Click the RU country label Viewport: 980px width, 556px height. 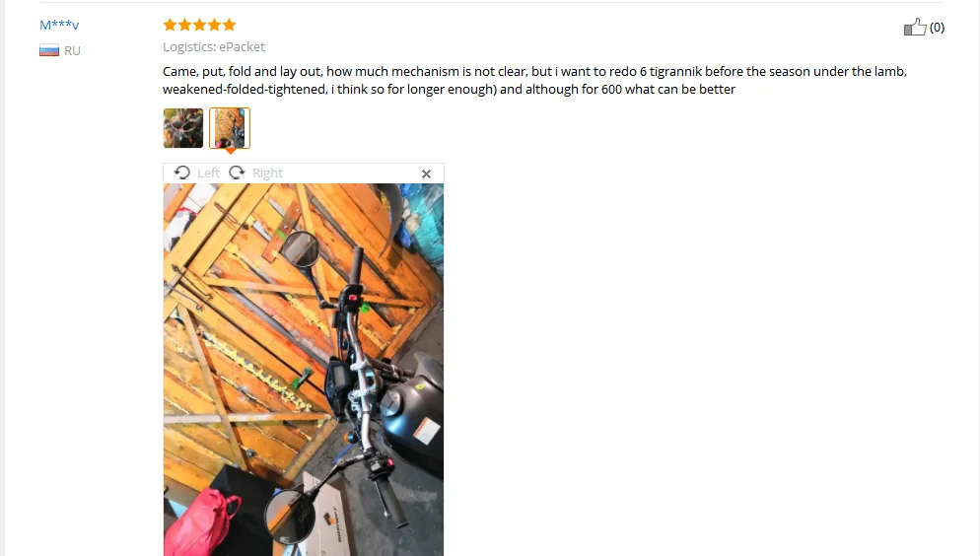(x=73, y=50)
